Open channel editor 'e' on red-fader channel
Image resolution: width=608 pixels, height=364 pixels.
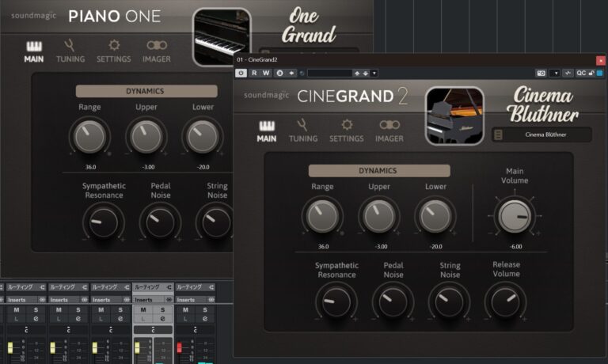click(205, 319)
